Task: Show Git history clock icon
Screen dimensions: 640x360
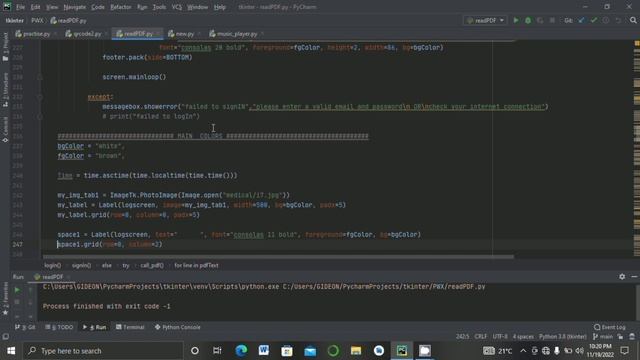Action: click(x=606, y=20)
